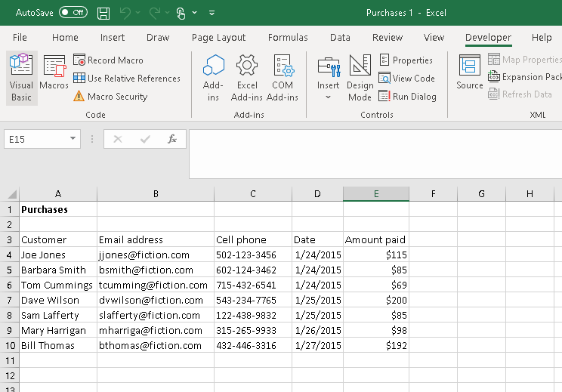
Task: Click the Insert Function fx icon
Action: [x=172, y=139]
